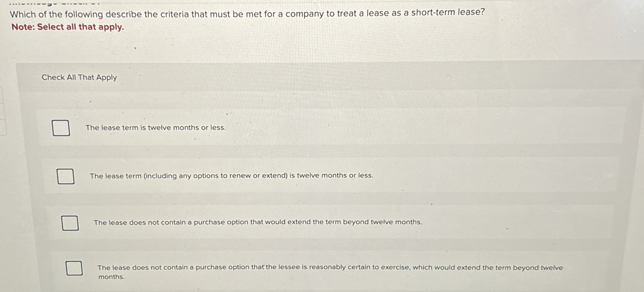
Task: Select the checkbox for lease term including renewal options
Action: (66, 176)
